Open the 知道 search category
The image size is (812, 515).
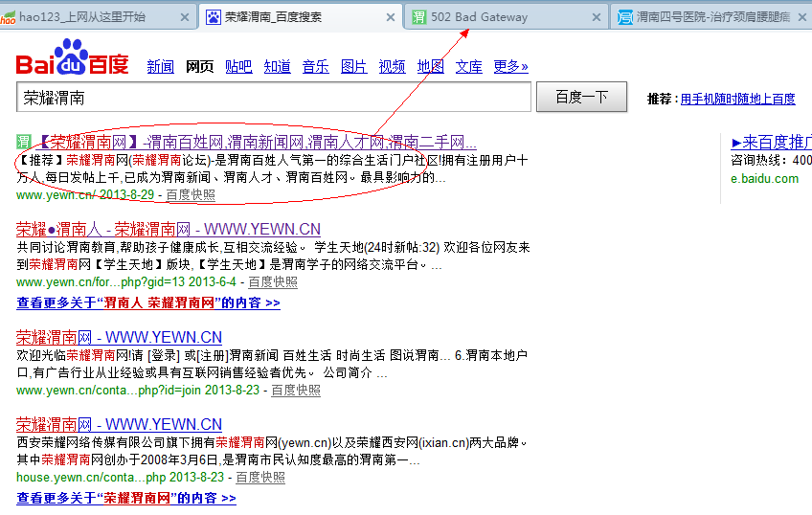[277, 66]
